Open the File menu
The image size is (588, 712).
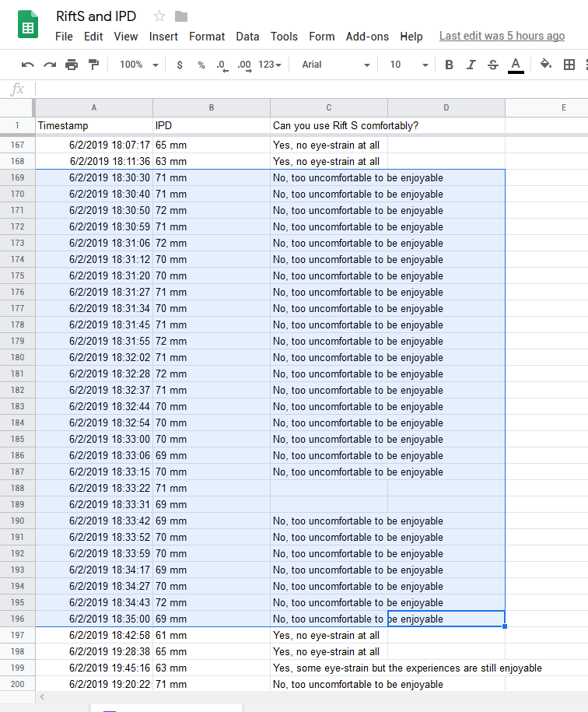[64, 37]
